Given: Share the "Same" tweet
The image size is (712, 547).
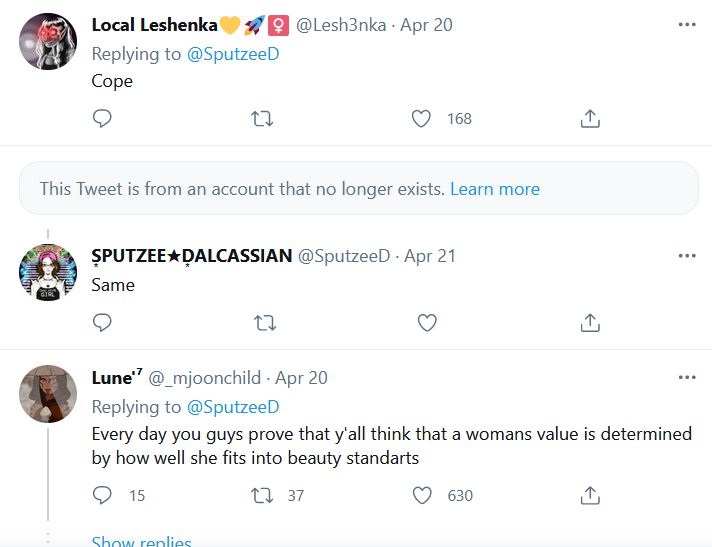Looking at the screenshot, I should (590, 323).
